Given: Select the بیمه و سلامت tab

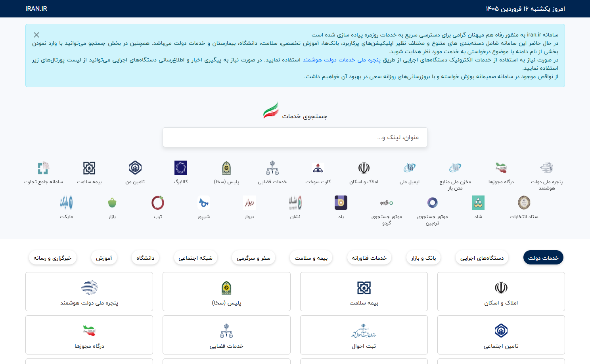Looking at the screenshot, I should tap(311, 258).
